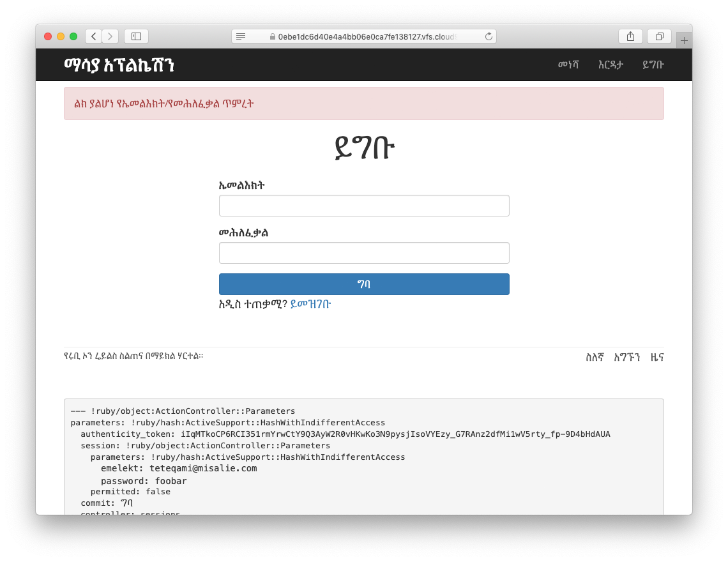Add a new tab with plus button

(x=684, y=40)
